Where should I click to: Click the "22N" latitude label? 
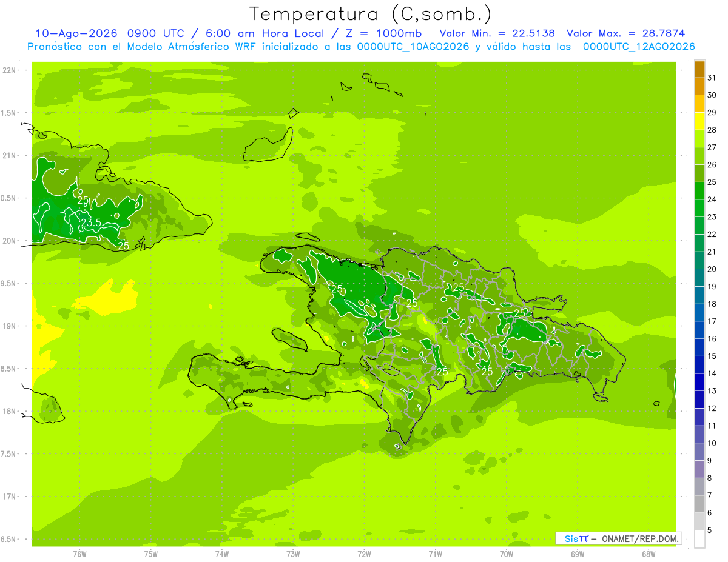8,70
